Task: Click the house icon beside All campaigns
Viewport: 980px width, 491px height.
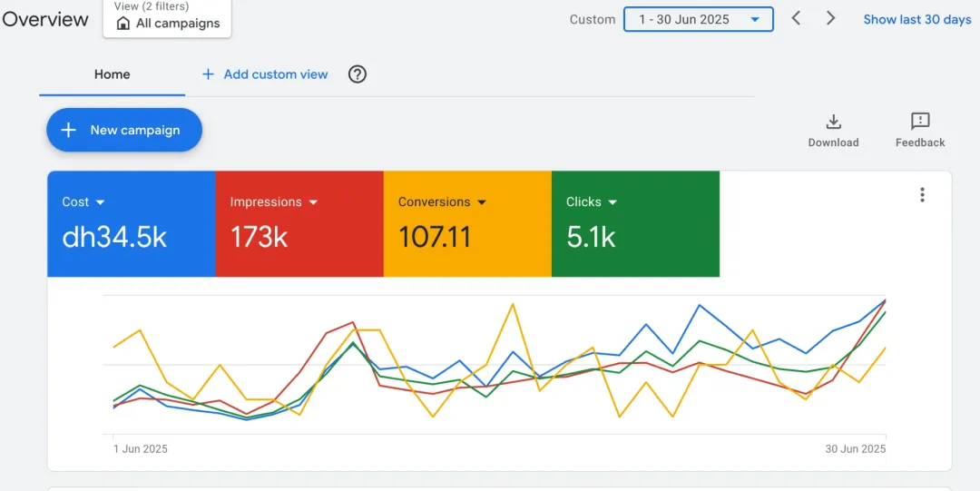Action: coord(123,24)
